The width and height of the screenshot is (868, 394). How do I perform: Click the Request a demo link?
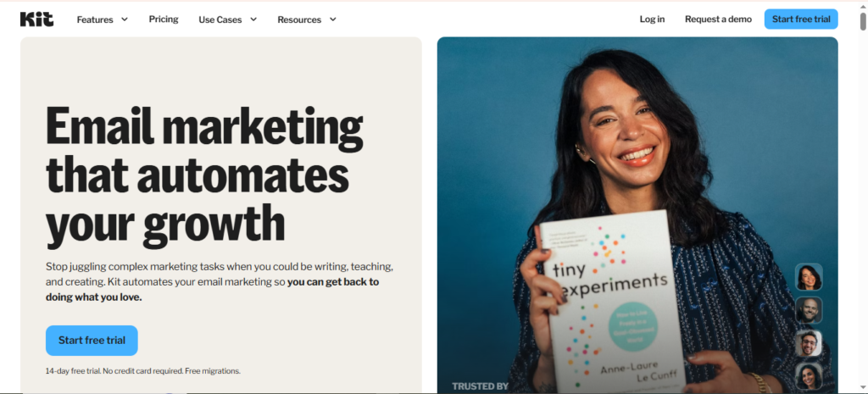click(718, 19)
